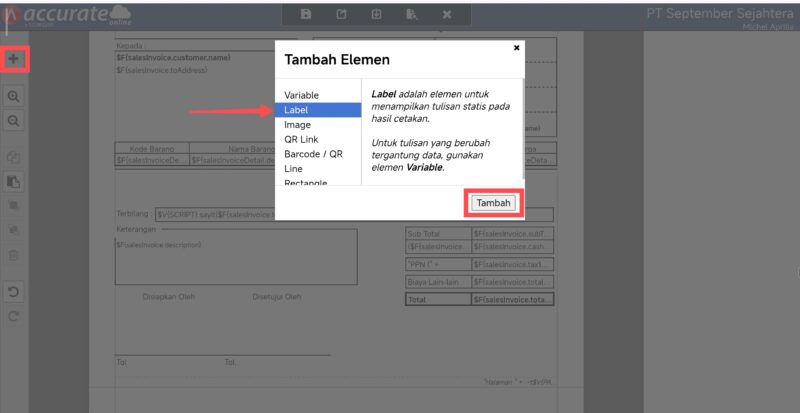
Task: Choose QR Link element type
Action: pos(301,139)
